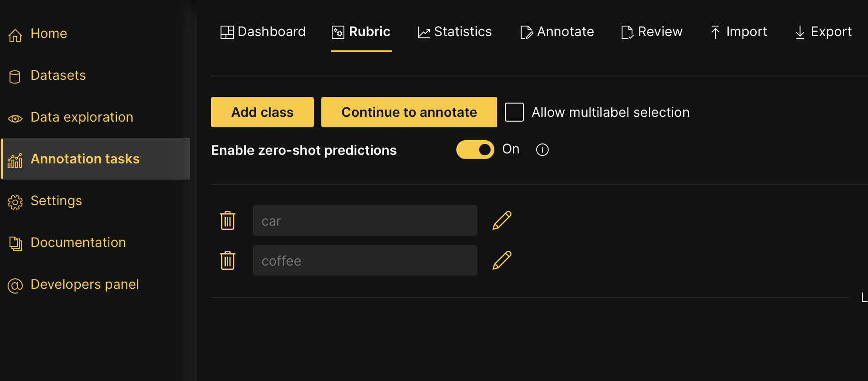Open Settings in the sidebar

pyautogui.click(x=56, y=201)
